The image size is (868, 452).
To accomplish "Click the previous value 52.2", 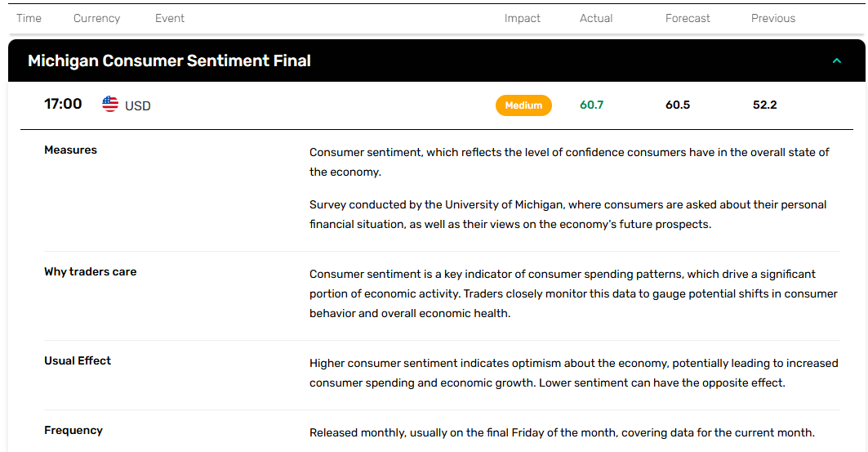I will (764, 105).
